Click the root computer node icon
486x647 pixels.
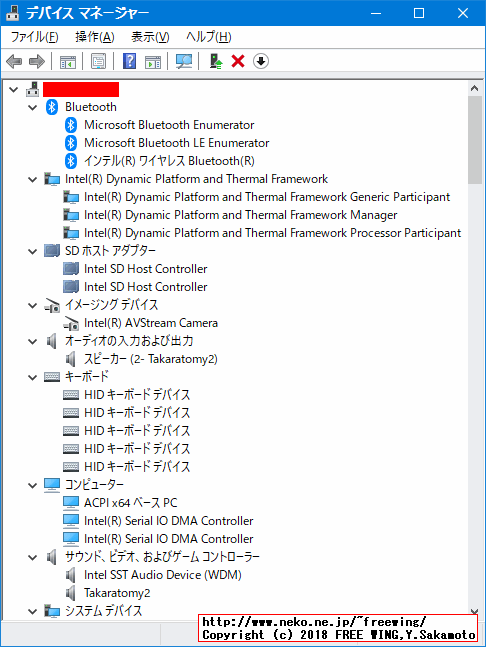(x=33, y=89)
